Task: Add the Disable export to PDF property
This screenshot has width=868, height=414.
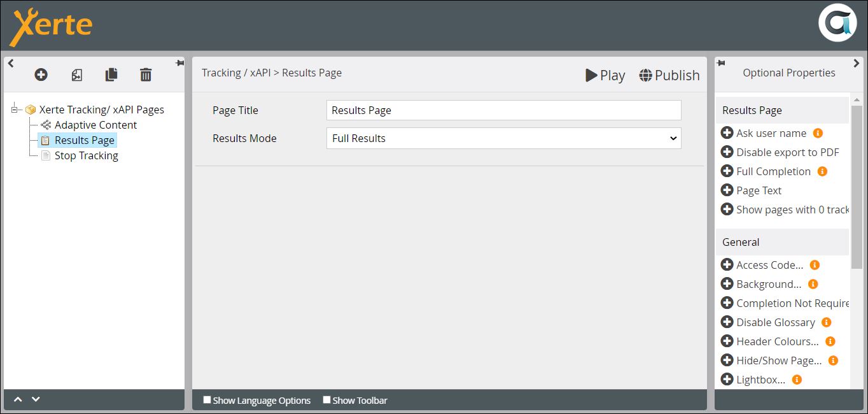Action: (727, 152)
